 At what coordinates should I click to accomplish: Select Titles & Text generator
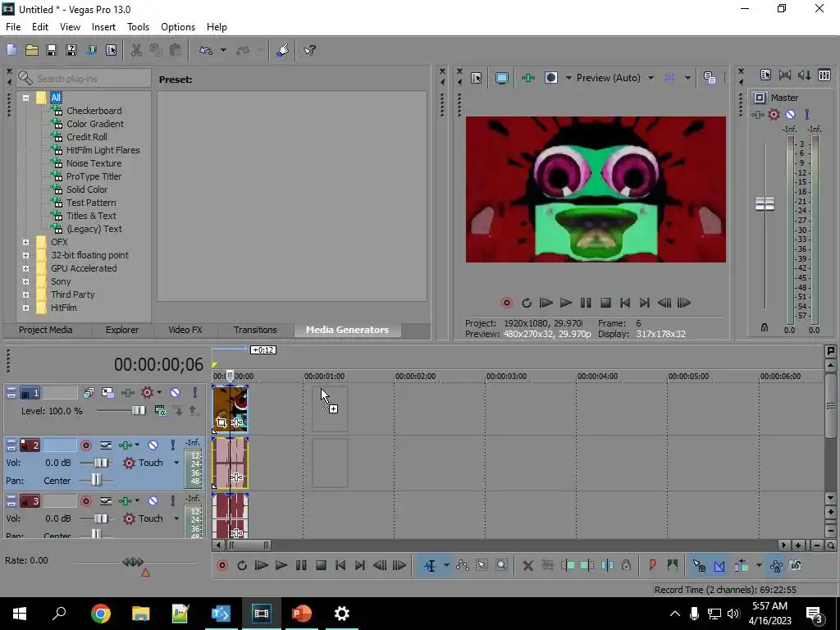(91, 216)
